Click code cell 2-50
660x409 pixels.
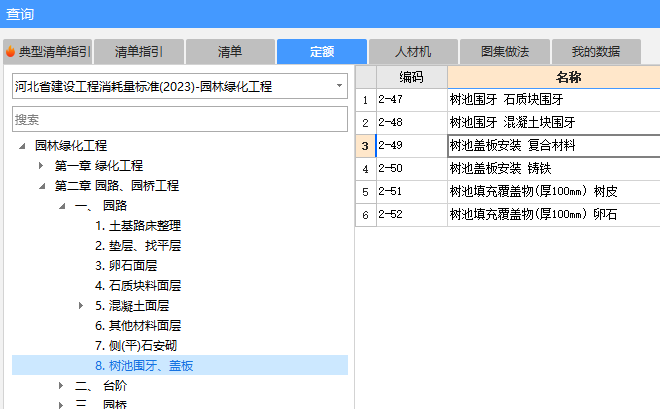coord(412,169)
